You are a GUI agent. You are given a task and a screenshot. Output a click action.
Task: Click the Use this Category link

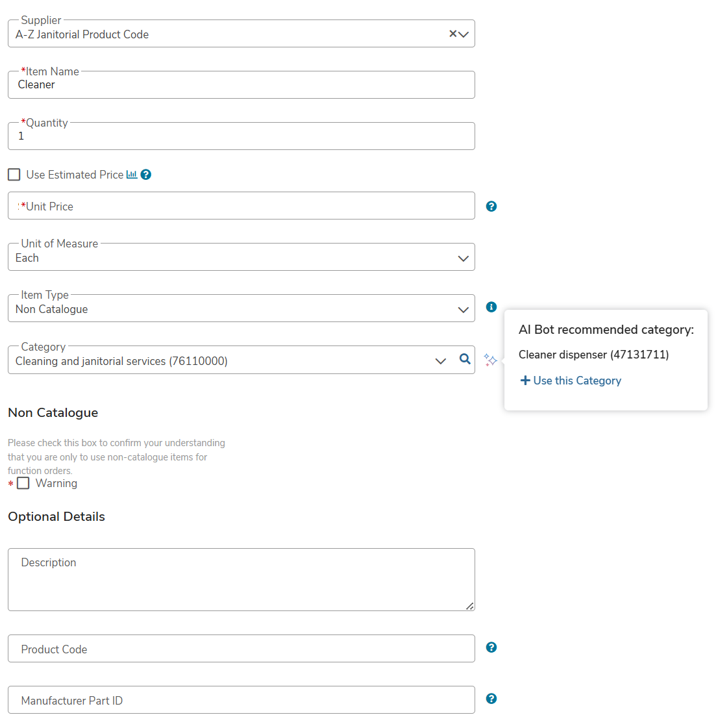[571, 381]
